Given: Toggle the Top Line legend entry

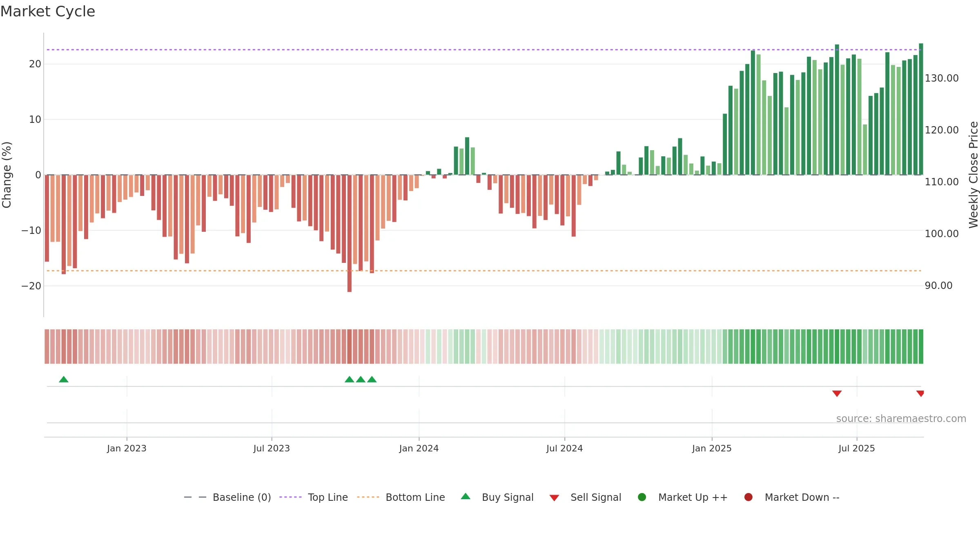Looking at the screenshot, I should click(313, 497).
